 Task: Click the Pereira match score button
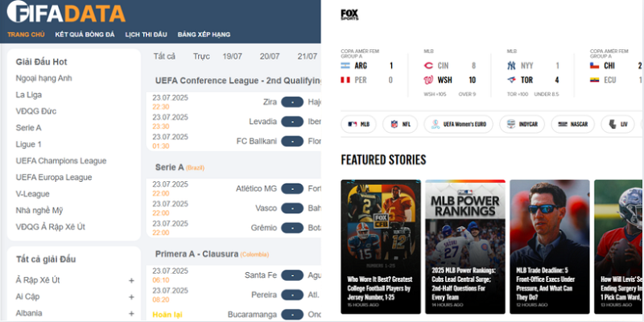(x=292, y=295)
